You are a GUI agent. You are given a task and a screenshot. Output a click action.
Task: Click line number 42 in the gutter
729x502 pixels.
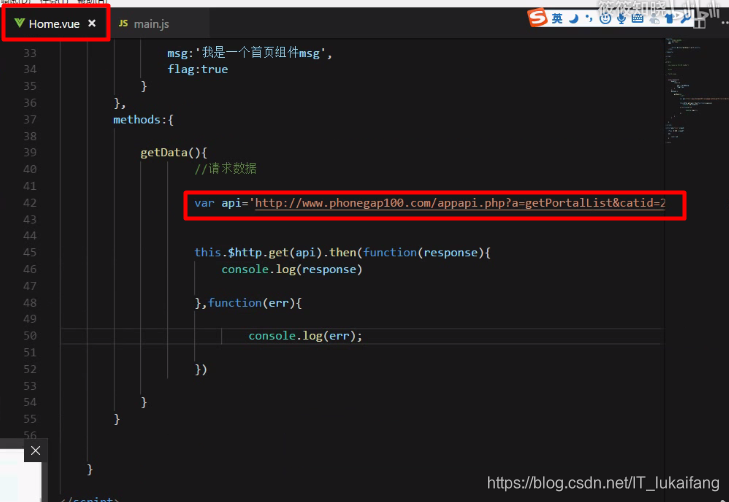pyautogui.click(x=30, y=203)
